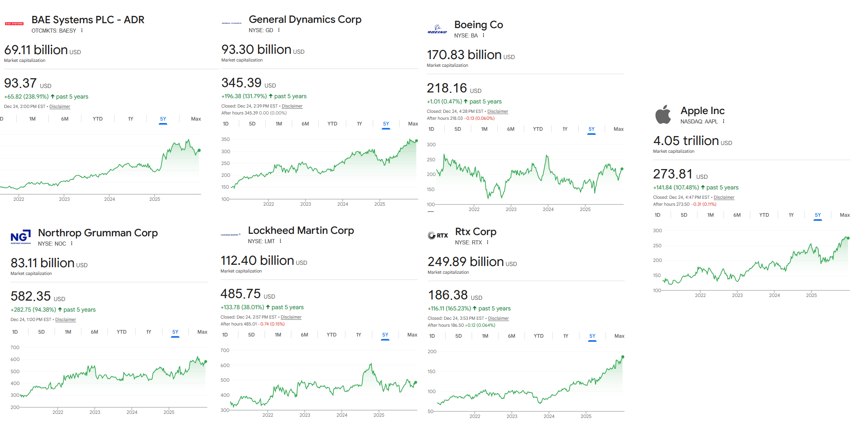
Task: Open the three-dot menu next to NYSE: LMT
Action: pyautogui.click(x=280, y=241)
